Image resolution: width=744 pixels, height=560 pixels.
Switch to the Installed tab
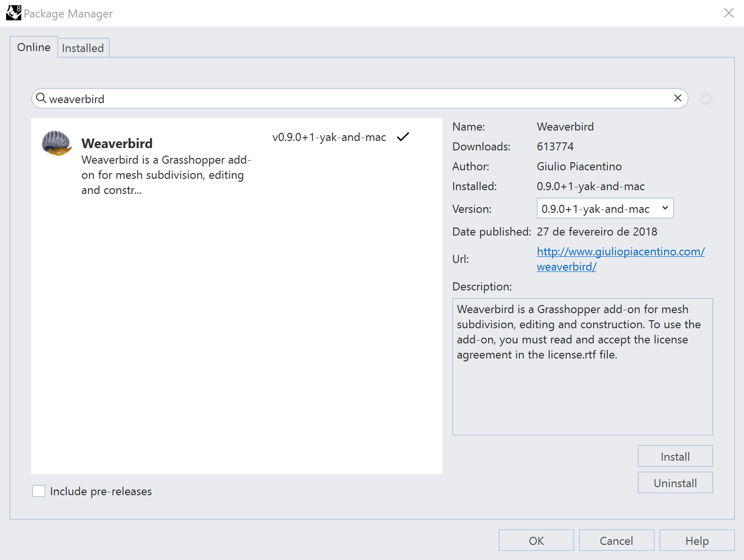83,48
